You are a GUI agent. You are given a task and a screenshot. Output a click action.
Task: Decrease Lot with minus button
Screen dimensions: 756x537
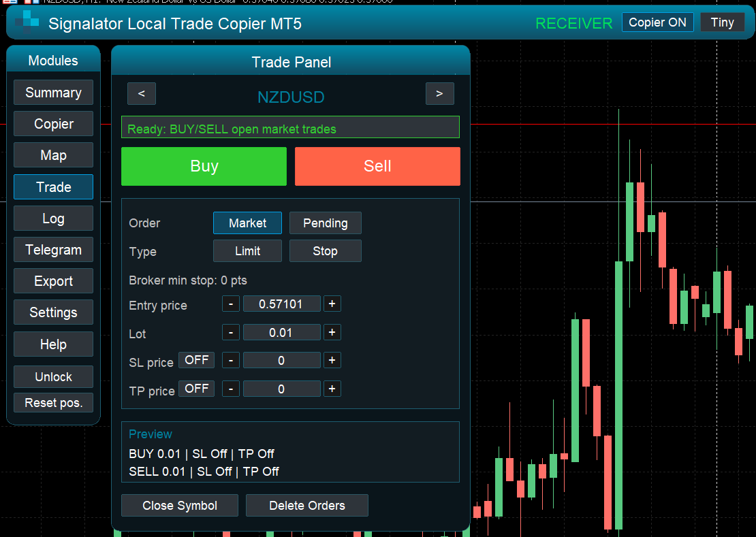(x=231, y=332)
